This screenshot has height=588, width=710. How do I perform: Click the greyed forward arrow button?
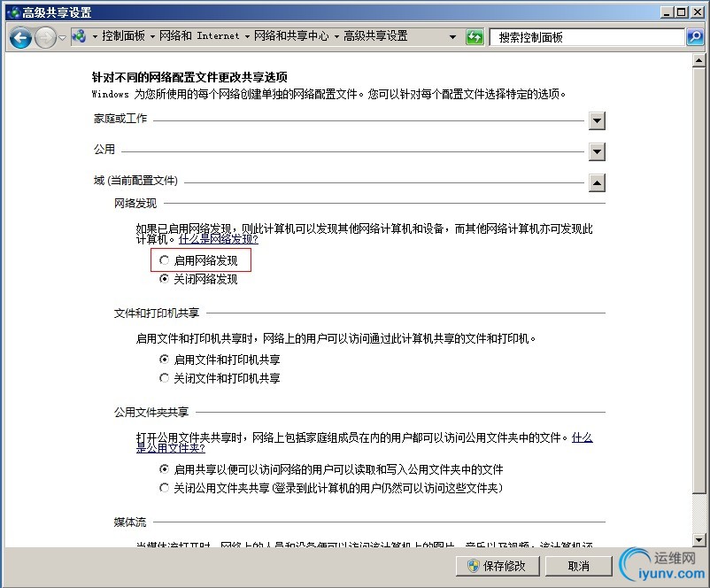[x=45, y=37]
